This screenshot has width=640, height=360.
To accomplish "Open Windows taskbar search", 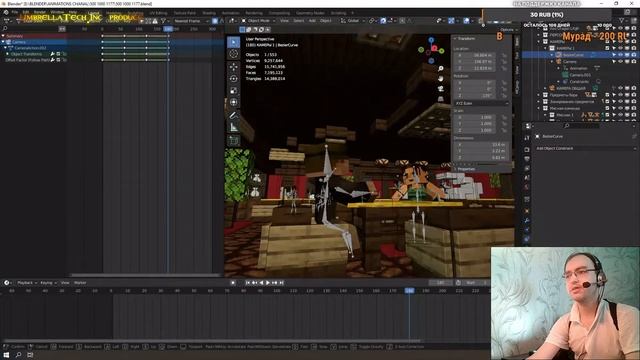I will 18,355.
